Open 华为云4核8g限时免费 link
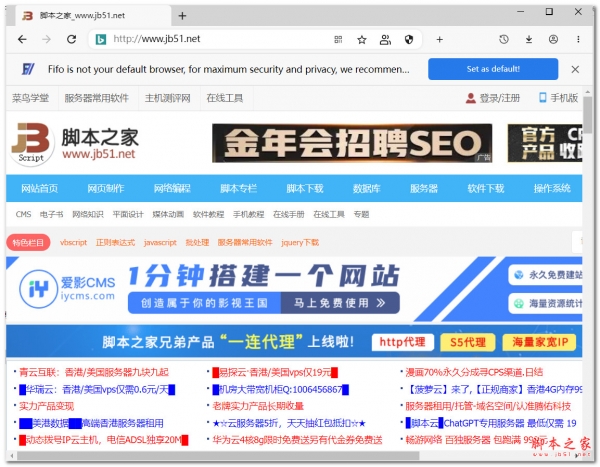The height and width of the screenshot is (467, 600). pyautogui.click(x=297, y=440)
